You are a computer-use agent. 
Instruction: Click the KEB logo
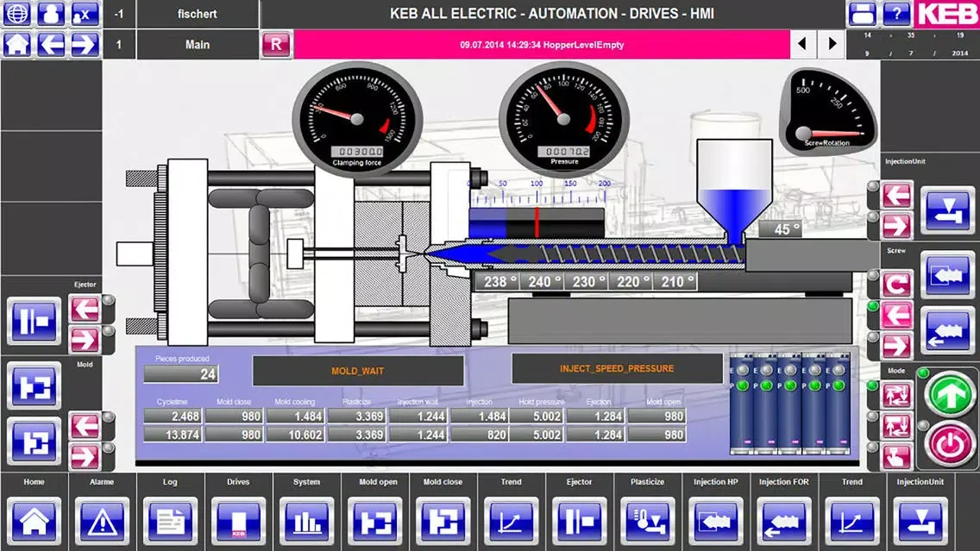pyautogui.click(x=947, y=14)
